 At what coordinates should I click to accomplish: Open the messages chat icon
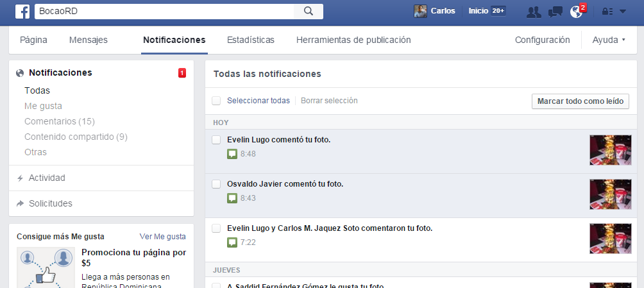(555, 12)
